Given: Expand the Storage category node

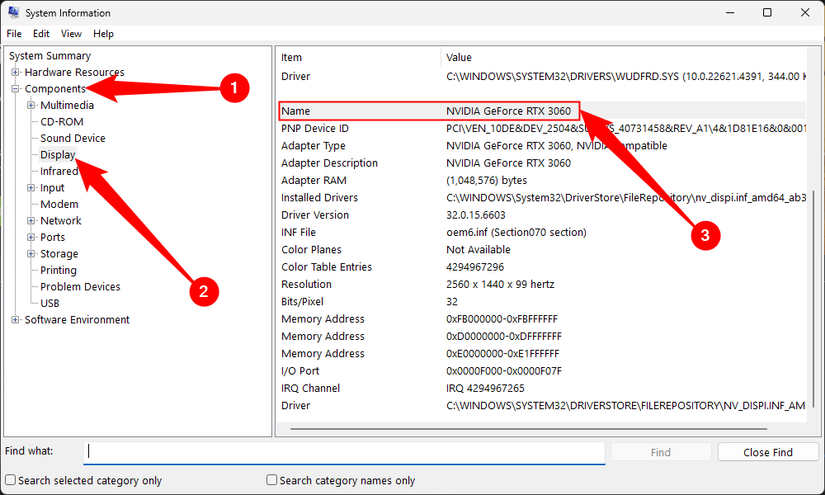Looking at the screenshot, I should pyautogui.click(x=31, y=254).
